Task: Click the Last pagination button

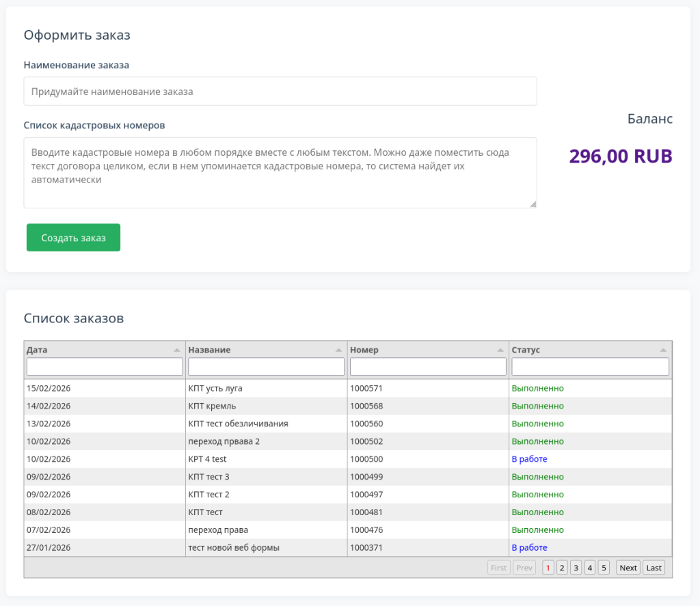Action: (654, 568)
